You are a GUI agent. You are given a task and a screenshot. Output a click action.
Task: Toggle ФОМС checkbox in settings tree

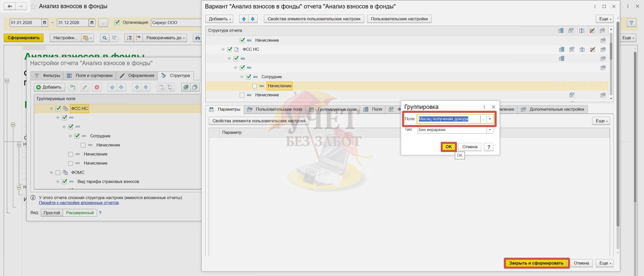pyautogui.click(x=58, y=173)
